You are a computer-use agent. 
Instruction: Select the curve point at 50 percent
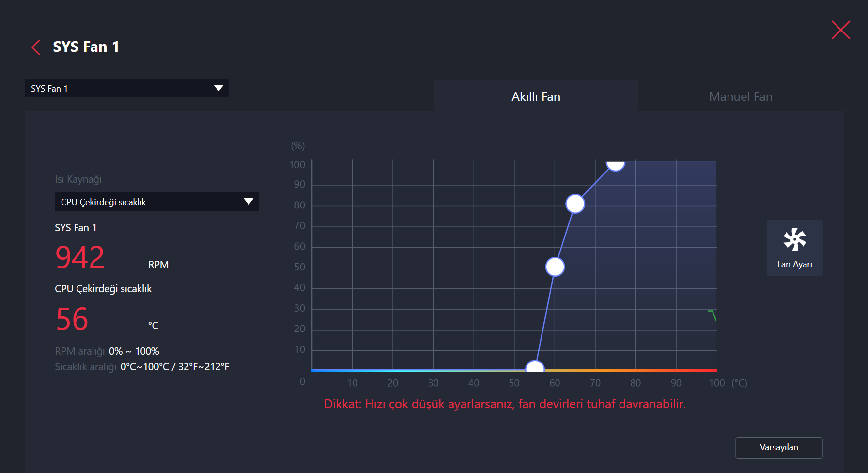coord(555,267)
